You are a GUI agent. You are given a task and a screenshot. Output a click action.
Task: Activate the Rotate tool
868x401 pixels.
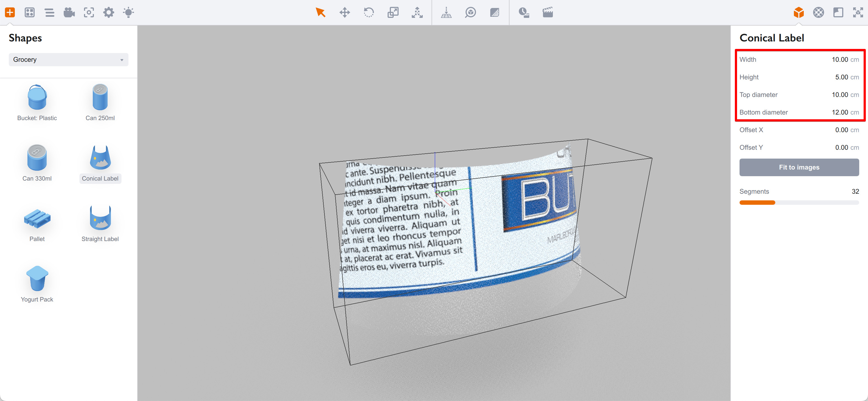pyautogui.click(x=369, y=12)
